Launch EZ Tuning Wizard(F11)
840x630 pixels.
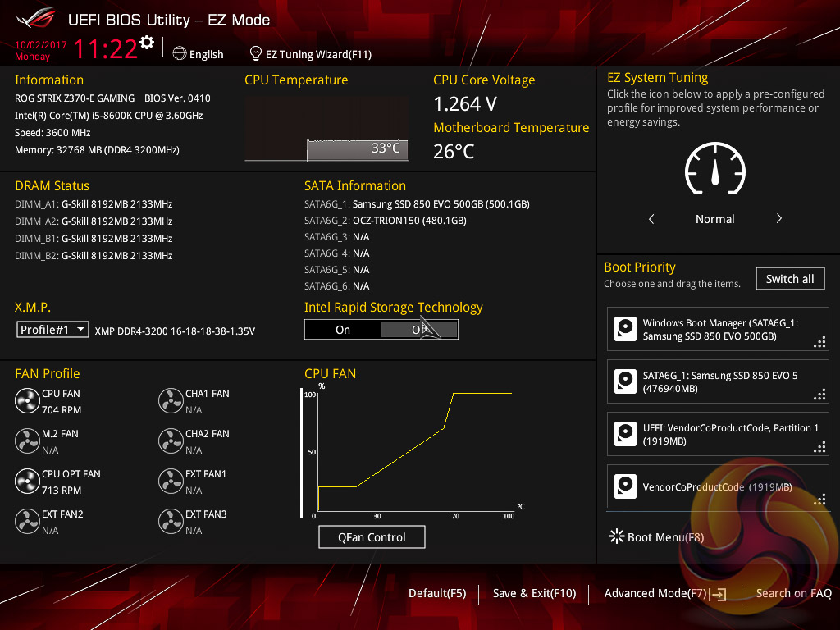click(x=319, y=54)
